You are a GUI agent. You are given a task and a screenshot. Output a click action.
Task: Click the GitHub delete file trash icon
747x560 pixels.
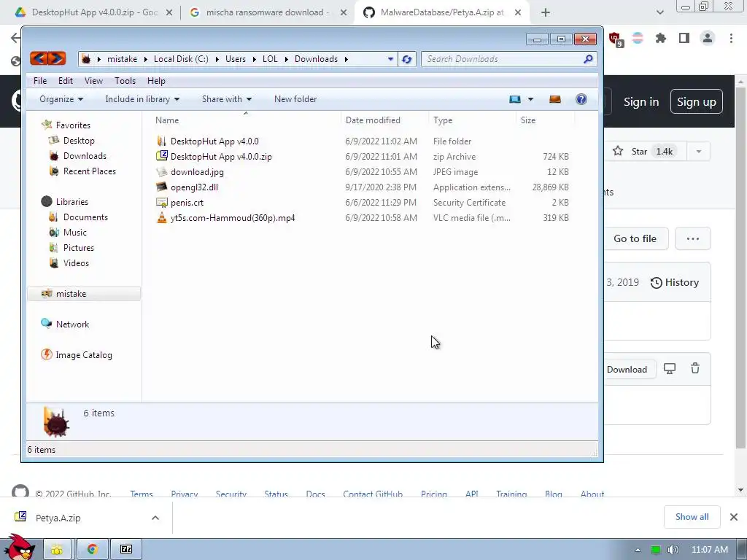pos(695,368)
